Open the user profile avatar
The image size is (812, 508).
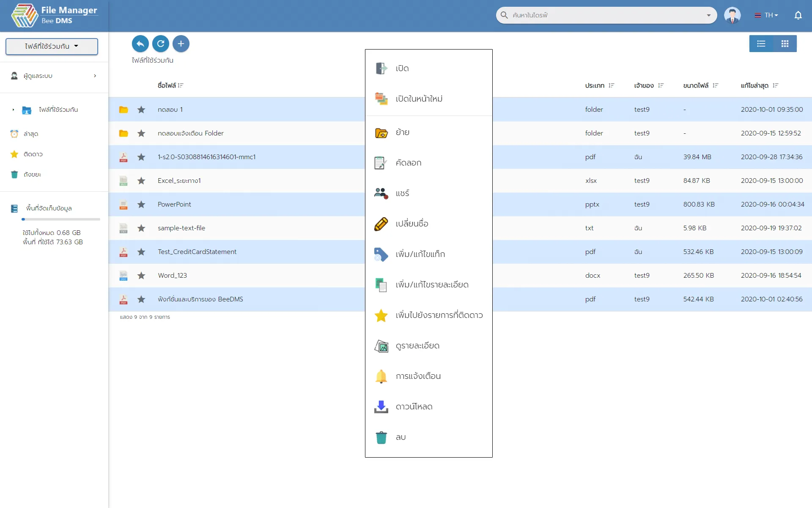[x=732, y=15]
